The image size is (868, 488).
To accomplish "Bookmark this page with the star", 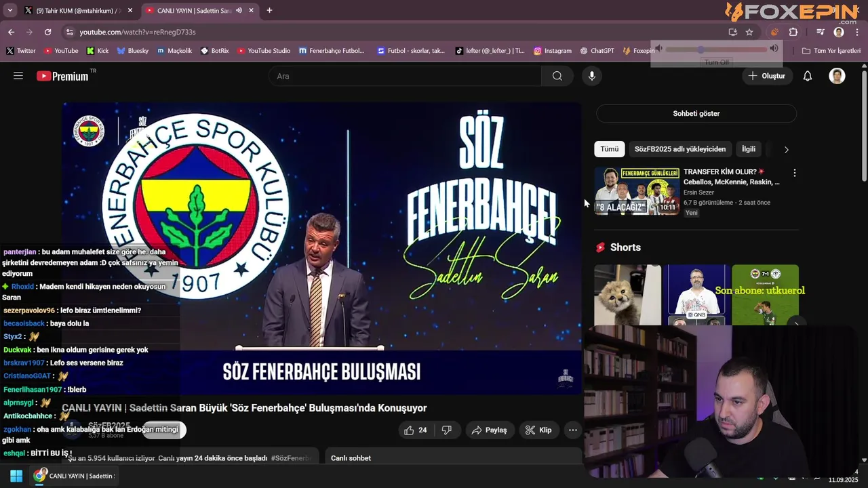I will pos(749,32).
